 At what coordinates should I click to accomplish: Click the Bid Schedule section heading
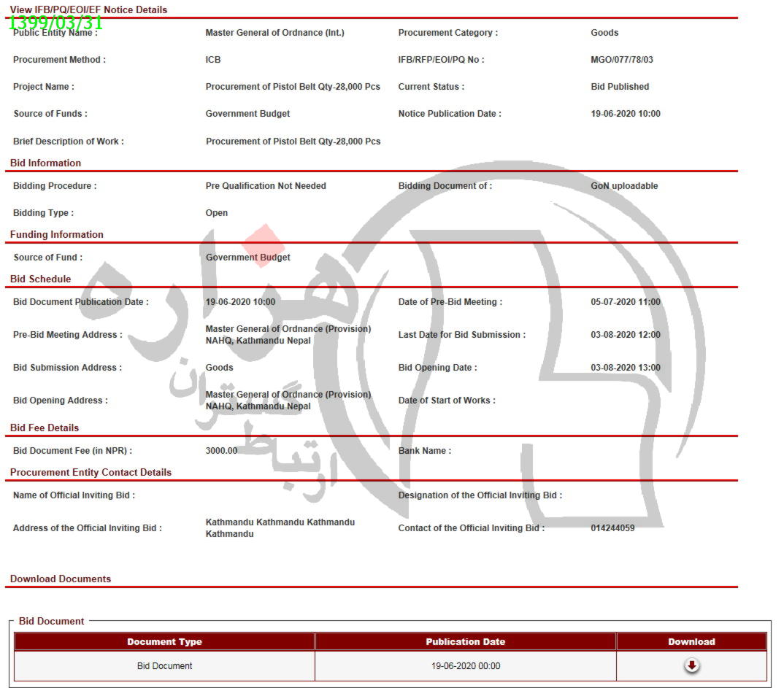point(41,279)
